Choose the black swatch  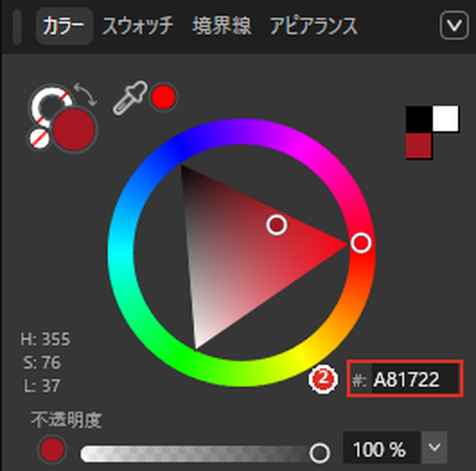(419, 118)
